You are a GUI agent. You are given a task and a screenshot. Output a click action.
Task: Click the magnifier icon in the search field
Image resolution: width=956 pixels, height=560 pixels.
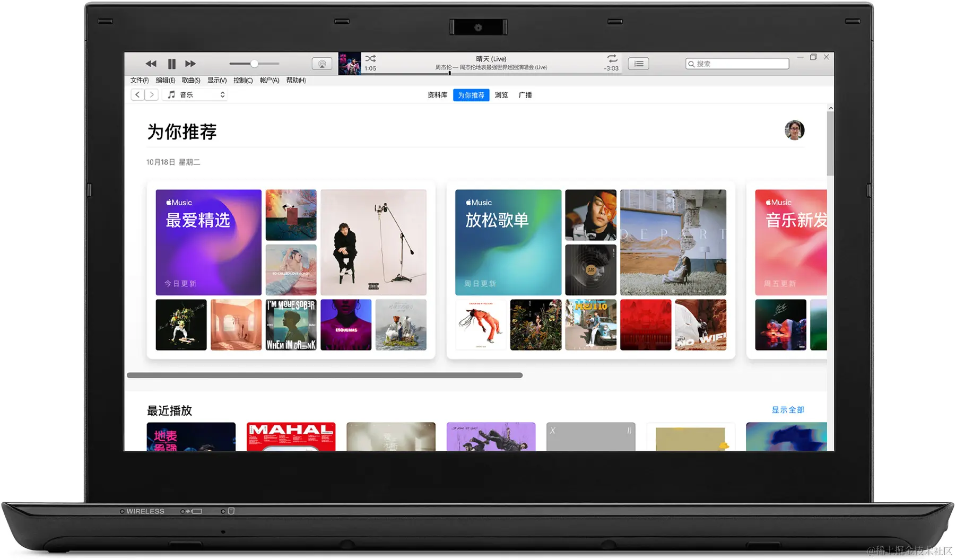click(691, 63)
